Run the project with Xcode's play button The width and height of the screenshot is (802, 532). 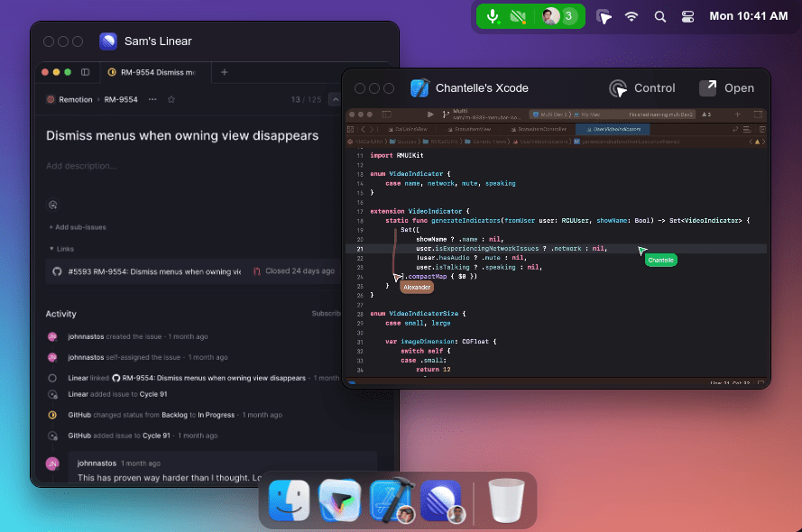click(430, 115)
